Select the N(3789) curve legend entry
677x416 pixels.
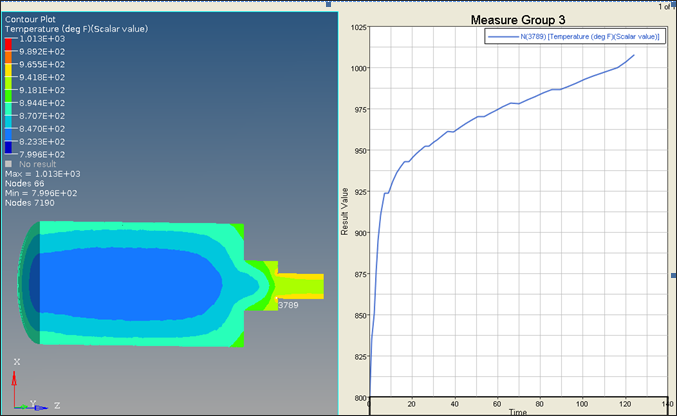[574, 37]
